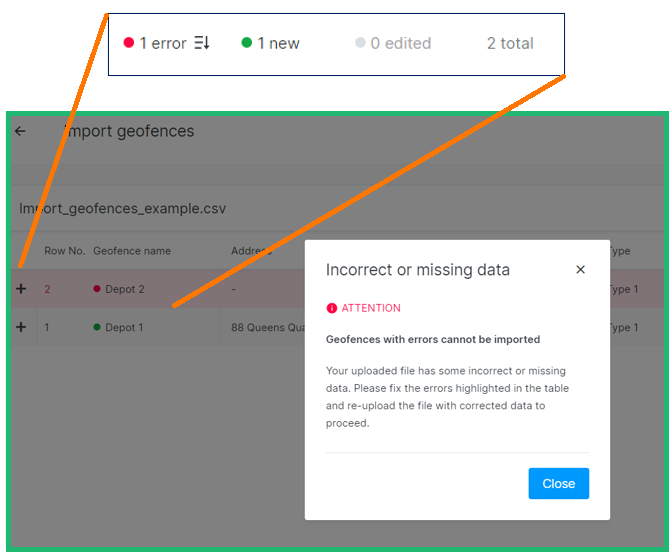Click the grey dot of 0 edited

(x=360, y=43)
